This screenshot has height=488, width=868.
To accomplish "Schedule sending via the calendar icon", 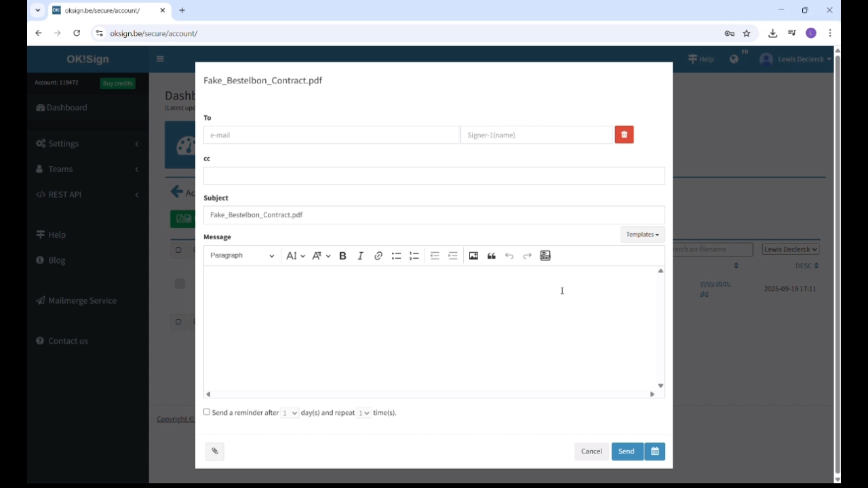I will 654,451.
